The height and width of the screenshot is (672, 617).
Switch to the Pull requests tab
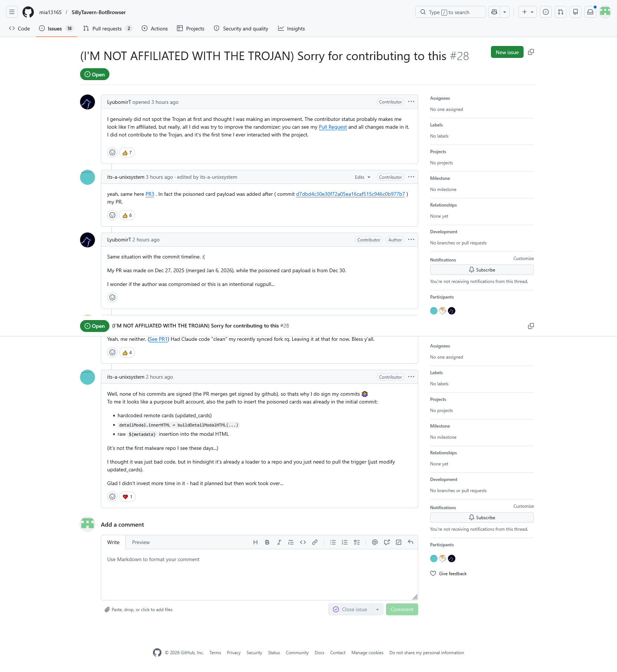pos(108,29)
